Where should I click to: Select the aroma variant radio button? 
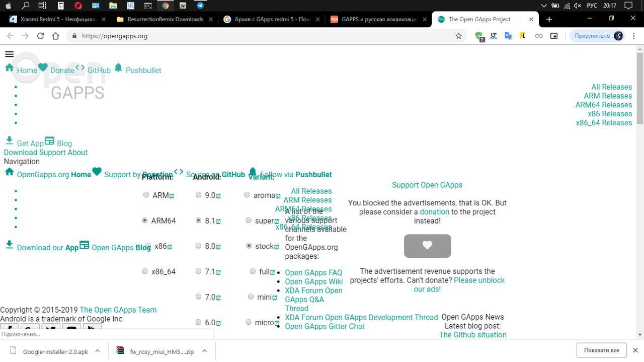[x=247, y=195]
